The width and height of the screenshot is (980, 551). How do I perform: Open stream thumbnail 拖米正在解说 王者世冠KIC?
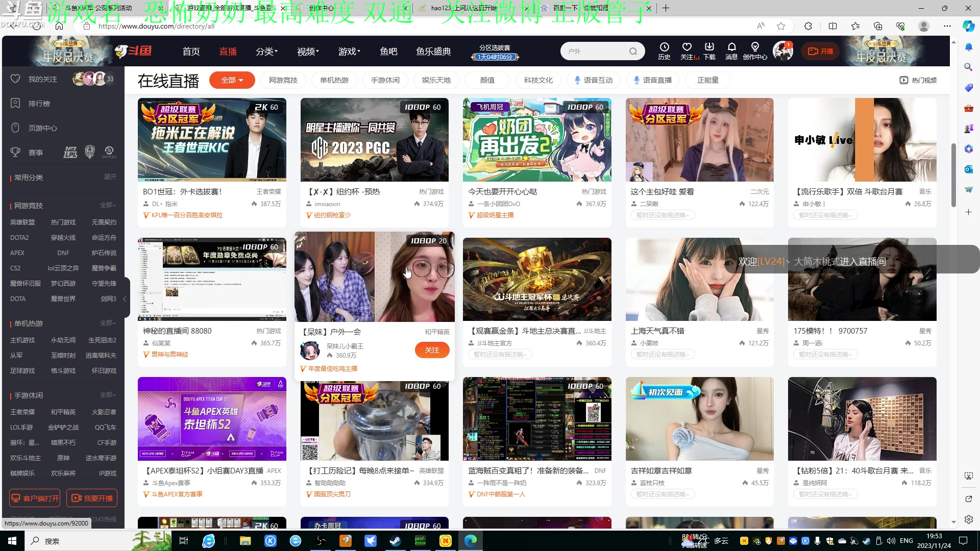tap(212, 140)
